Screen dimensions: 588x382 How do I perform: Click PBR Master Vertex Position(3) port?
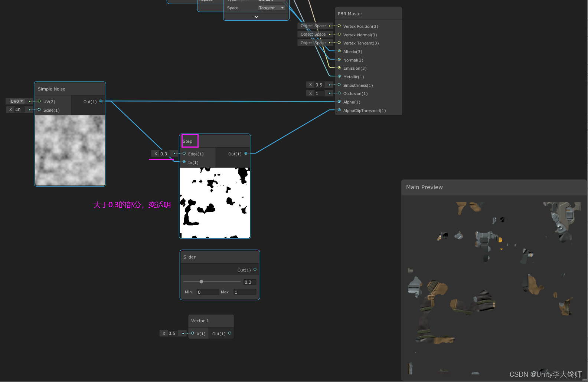[x=339, y=26]
